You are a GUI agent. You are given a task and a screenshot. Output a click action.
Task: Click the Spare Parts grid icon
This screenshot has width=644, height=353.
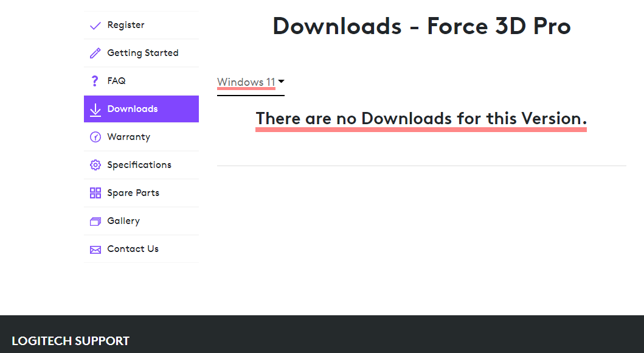[x=95, y=193]
